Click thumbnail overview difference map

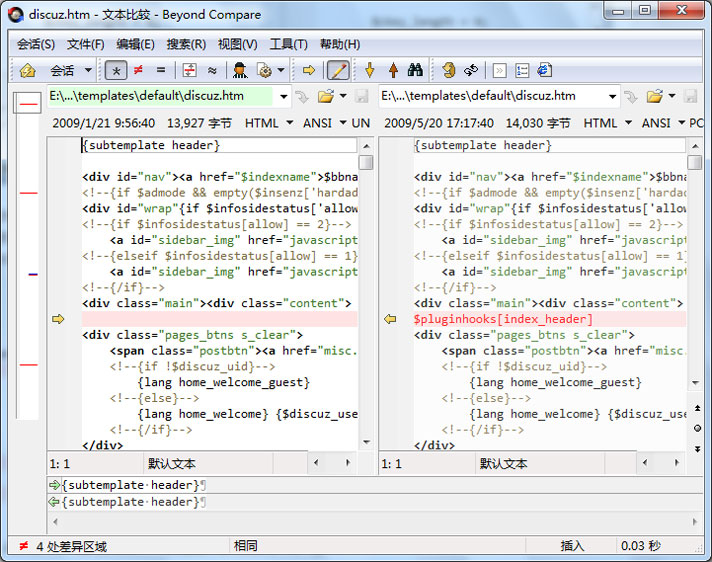[x=28, y=255]
